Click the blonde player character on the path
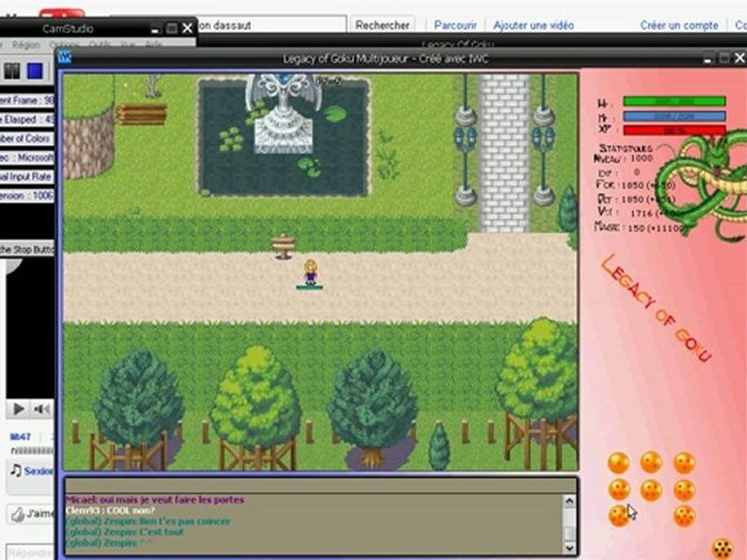This screenshot has width=747, height=560. point(310,273)
